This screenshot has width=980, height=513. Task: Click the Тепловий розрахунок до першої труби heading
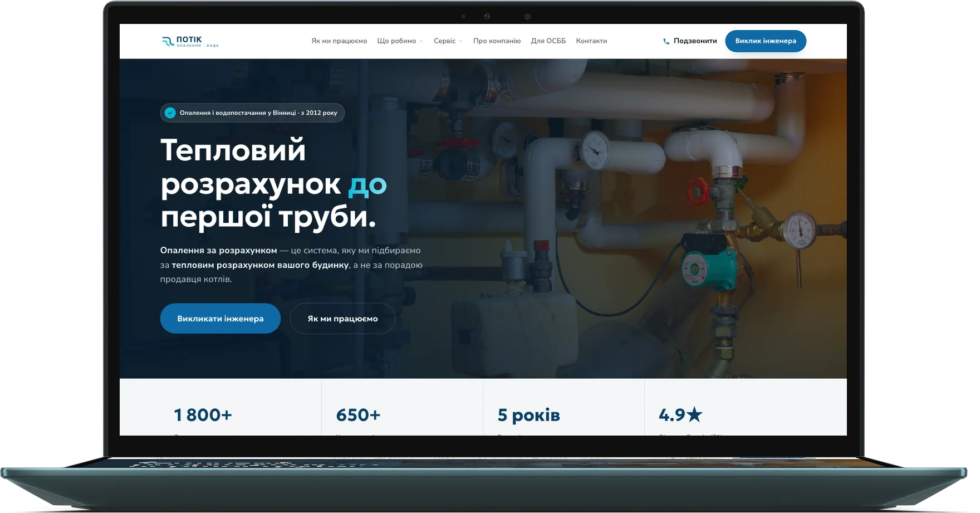(273, 183)
